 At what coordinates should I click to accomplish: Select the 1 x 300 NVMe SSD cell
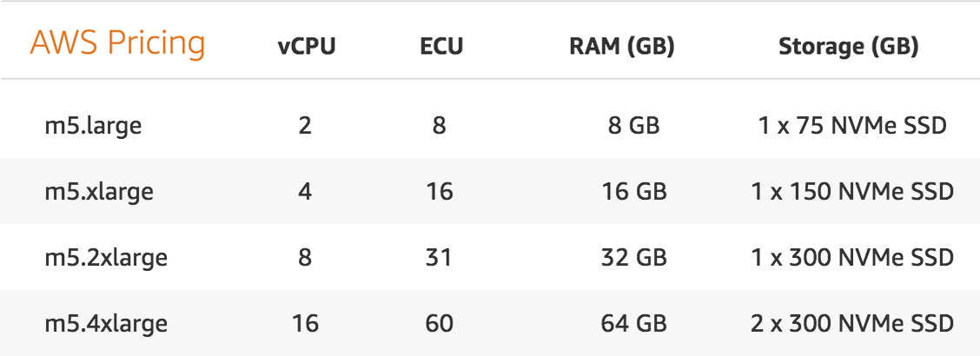[x=851, y=257]
